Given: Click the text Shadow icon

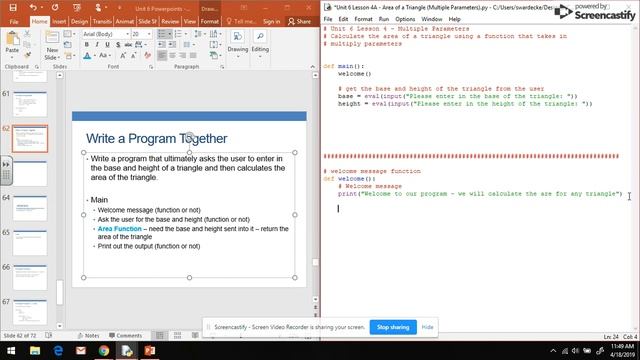Looking at the screenshot, I should click(118, 44).
